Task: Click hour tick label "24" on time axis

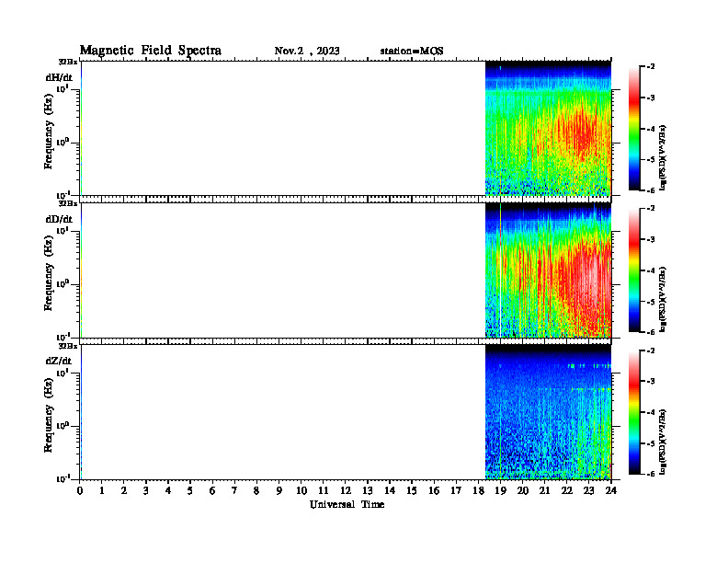Action: click(x=611, y=491)
